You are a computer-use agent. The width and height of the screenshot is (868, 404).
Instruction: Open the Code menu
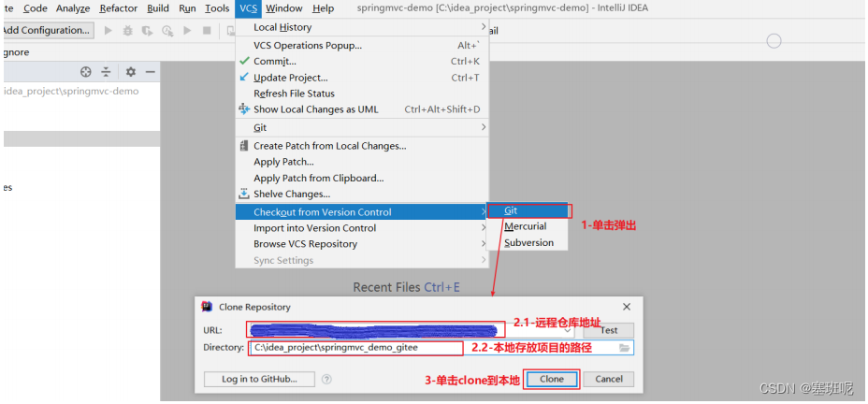coord(36,8)
